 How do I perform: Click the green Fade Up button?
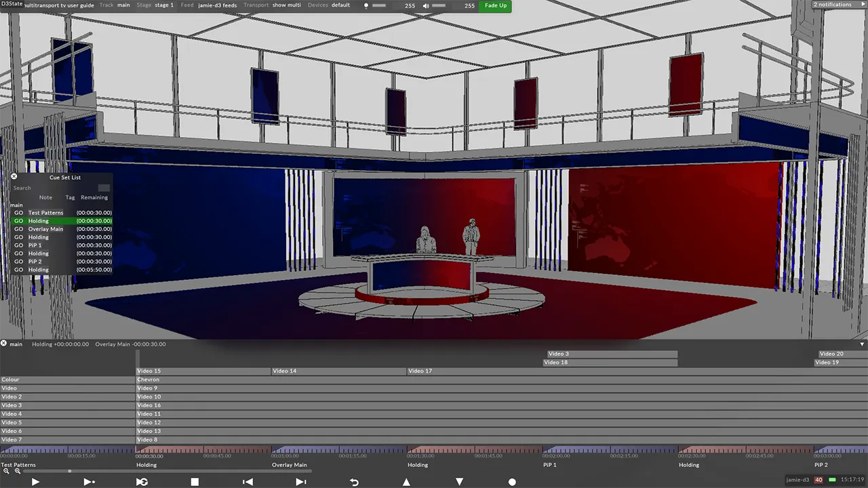tap(495, 5)
